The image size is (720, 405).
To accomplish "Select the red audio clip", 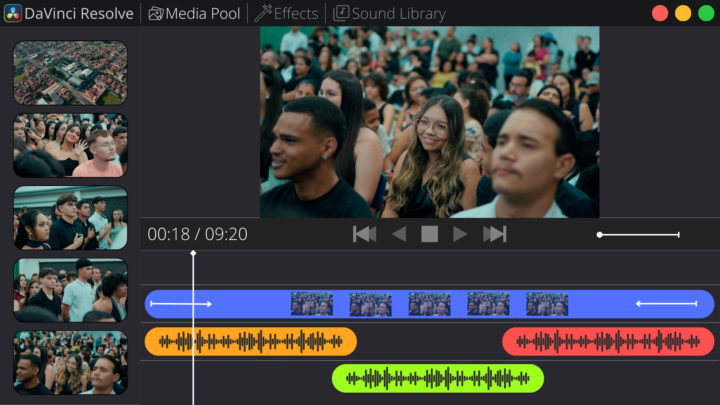I will [608, 342].
